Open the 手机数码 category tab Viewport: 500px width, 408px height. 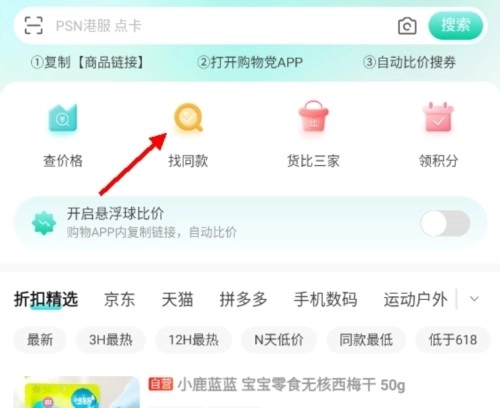click(325, 299)
